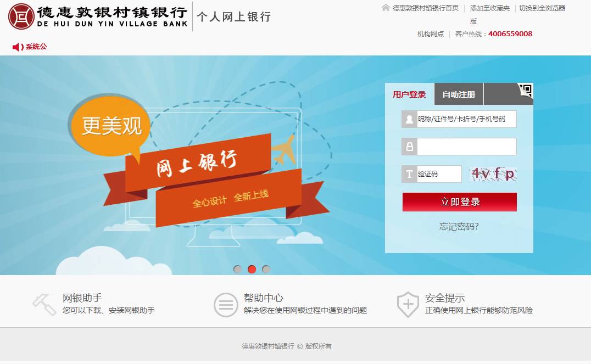Click the 安全提示 shield icon
Viewport: 591px width, 364px height.
coord(408,304)
